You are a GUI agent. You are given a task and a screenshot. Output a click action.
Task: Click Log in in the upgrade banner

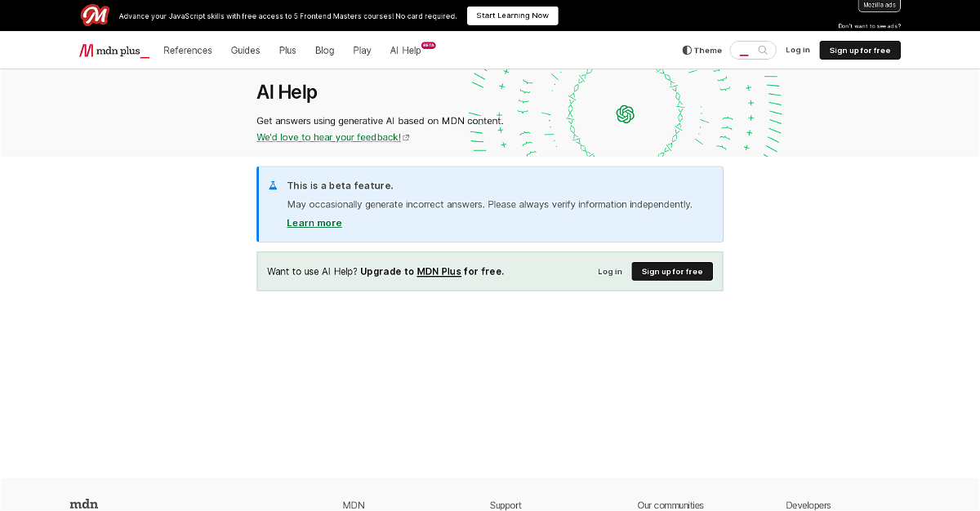coord(610,272)
